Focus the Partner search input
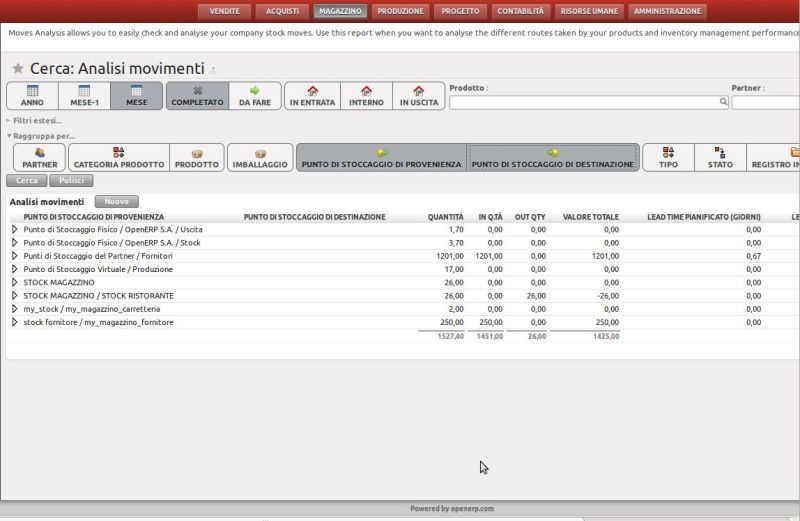Screen dimensions: 800x521 pyautogui.click(x=765, y=103)
